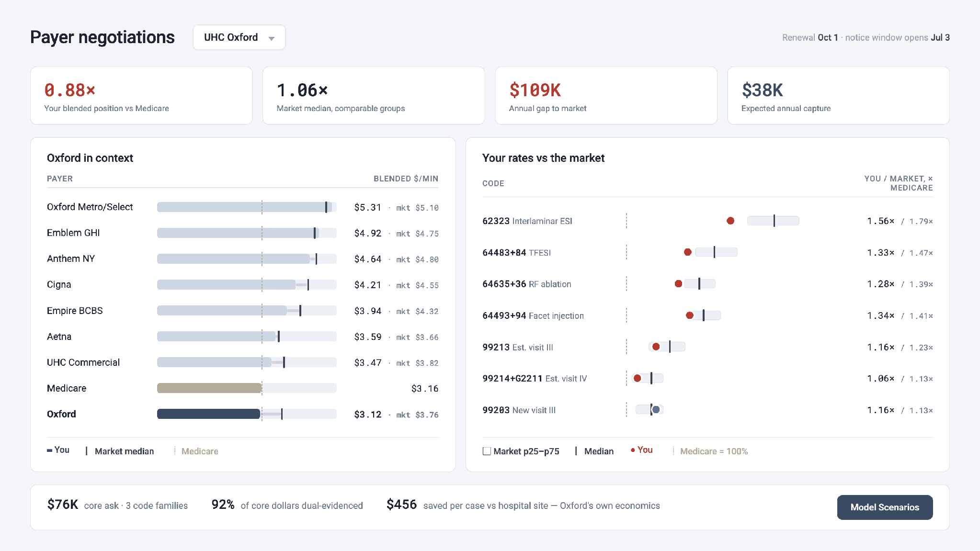The image size is (980, 551).
Task: Click the Oxford Metro/Select blended rate bar
Action: pyautogui.click(x=244, y=207)
